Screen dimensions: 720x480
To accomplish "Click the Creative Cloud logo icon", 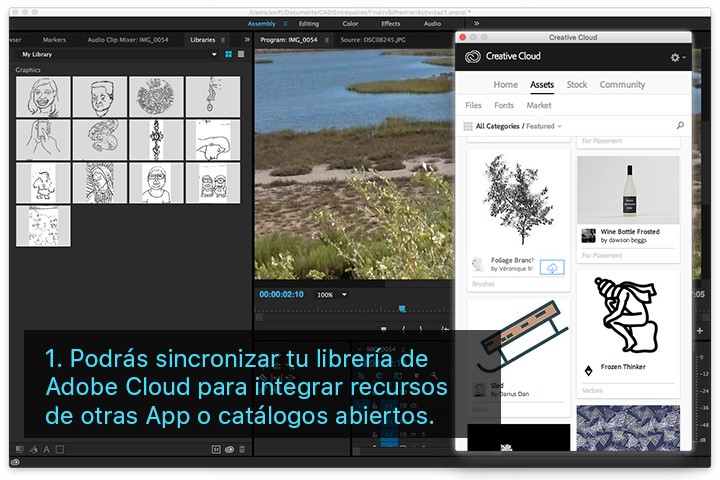I will [472, 56].
